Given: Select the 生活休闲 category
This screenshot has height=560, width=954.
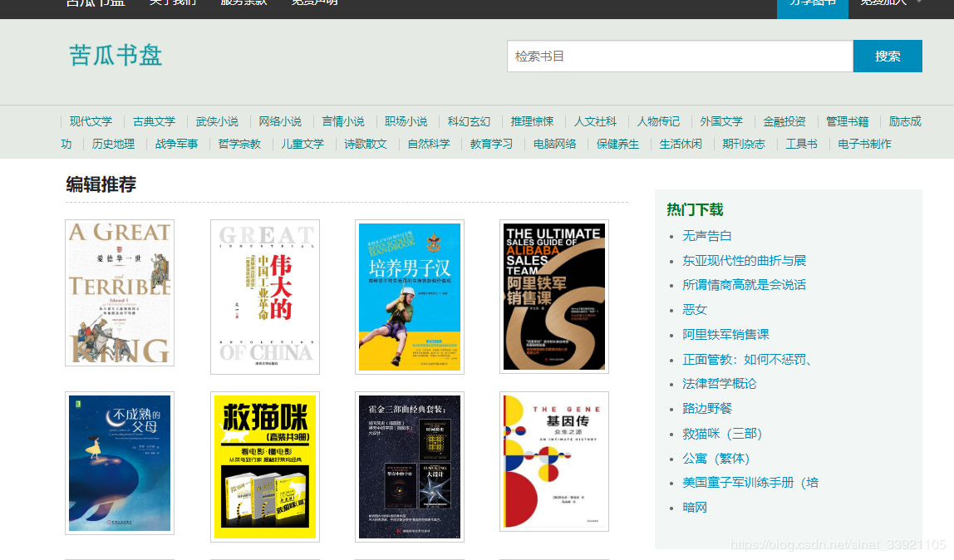Looking at the screenshot, I should click(x=681, y=144).
